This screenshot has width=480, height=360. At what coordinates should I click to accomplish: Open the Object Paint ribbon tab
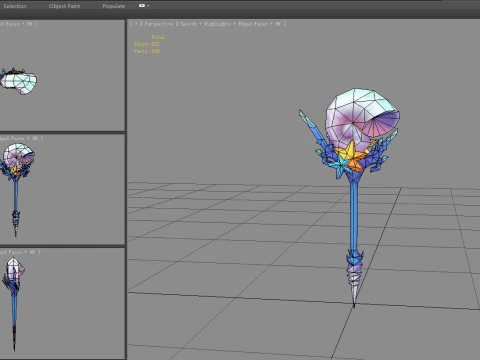tap(64, 6)
